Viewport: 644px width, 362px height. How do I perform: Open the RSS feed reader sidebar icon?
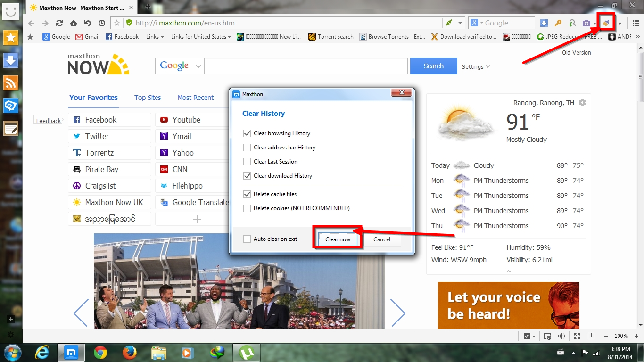point(11,83)
